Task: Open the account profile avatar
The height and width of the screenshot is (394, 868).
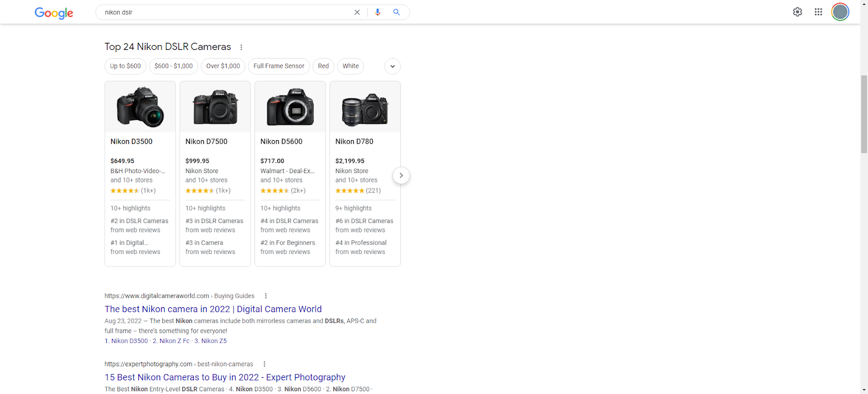Action: [x=840, y=12]
